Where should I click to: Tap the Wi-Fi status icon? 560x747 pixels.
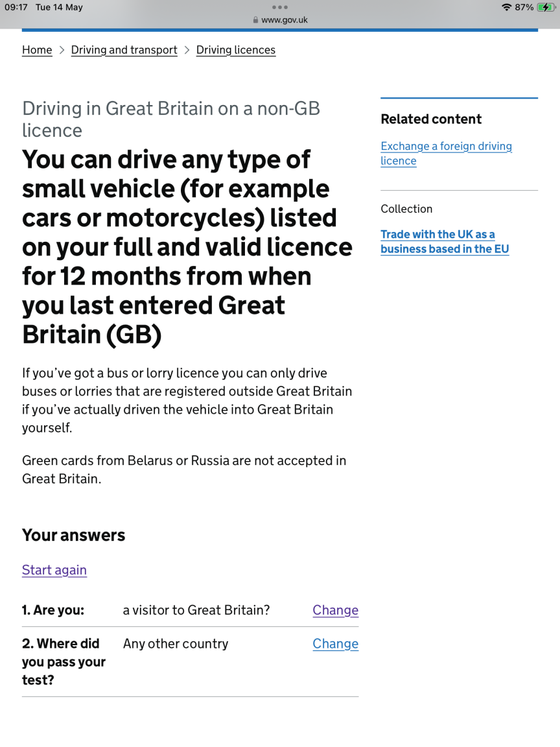point(506,7)
